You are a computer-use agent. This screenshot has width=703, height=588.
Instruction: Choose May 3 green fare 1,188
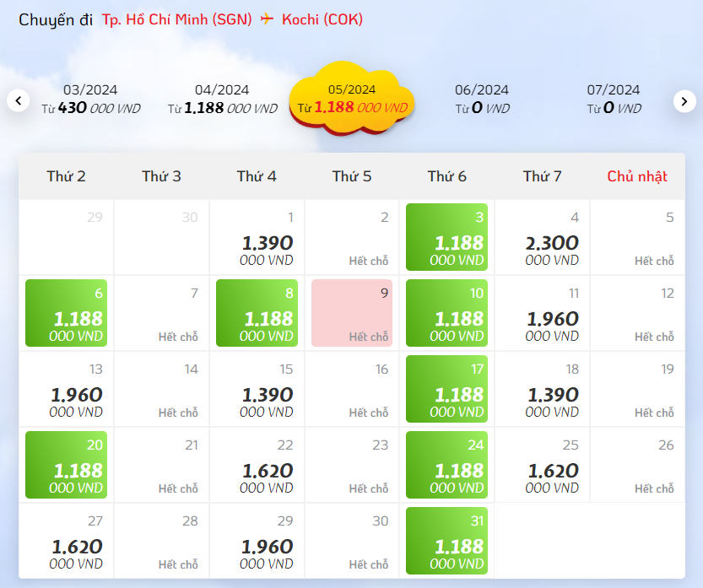pos(446,237)
